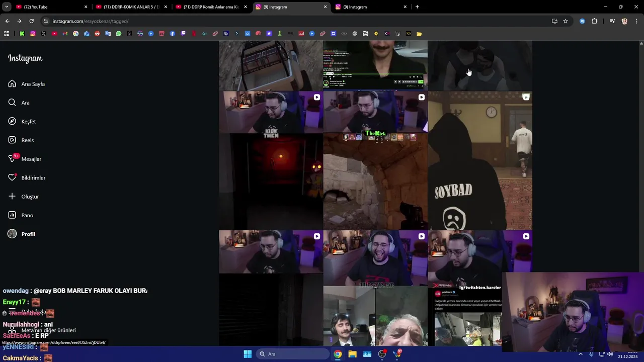This screenshot has width=644, height=362.
Task: Open the Gmail bookmark
Action: pos(65,34)
